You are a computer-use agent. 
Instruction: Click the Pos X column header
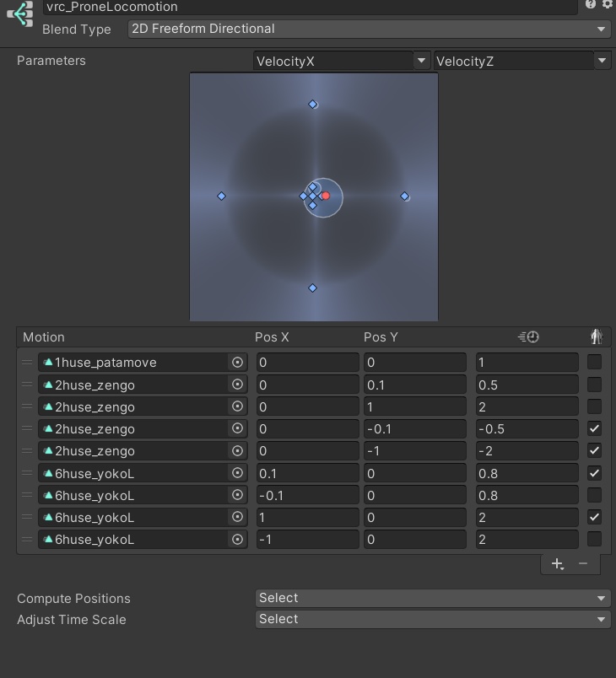(x=272, y=337)
